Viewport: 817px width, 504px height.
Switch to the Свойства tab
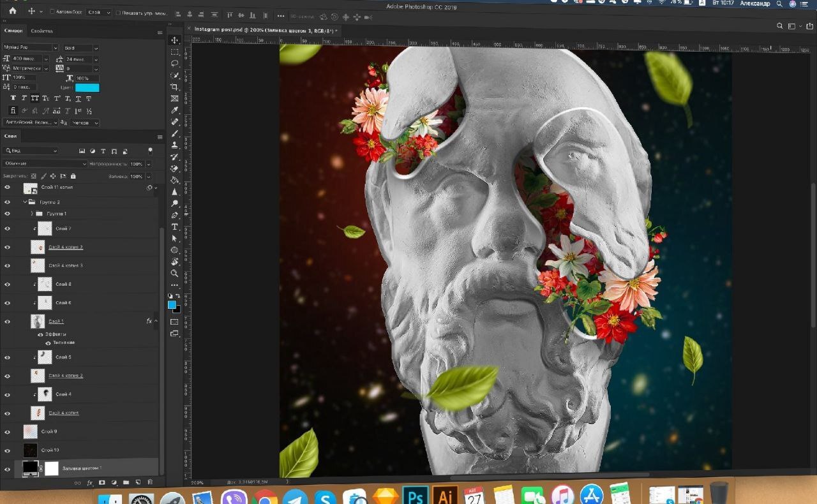pyautogui.click(x=41, y=31)
